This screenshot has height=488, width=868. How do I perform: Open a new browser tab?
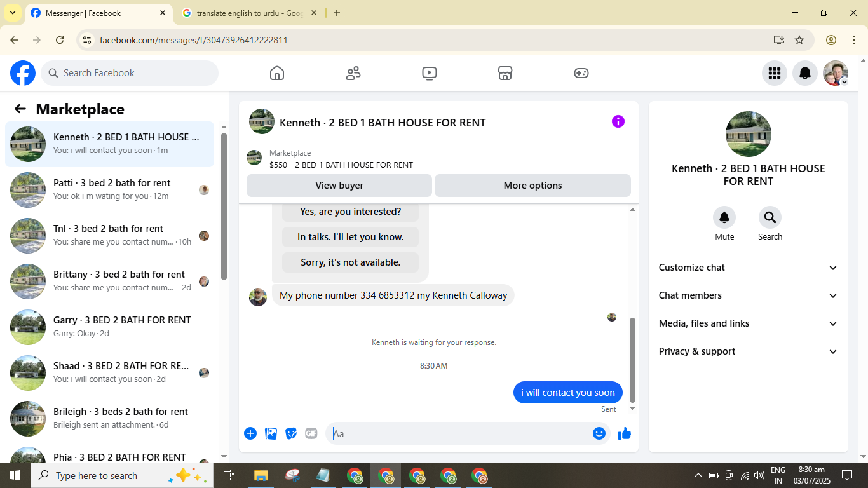[x=337, y=13]
